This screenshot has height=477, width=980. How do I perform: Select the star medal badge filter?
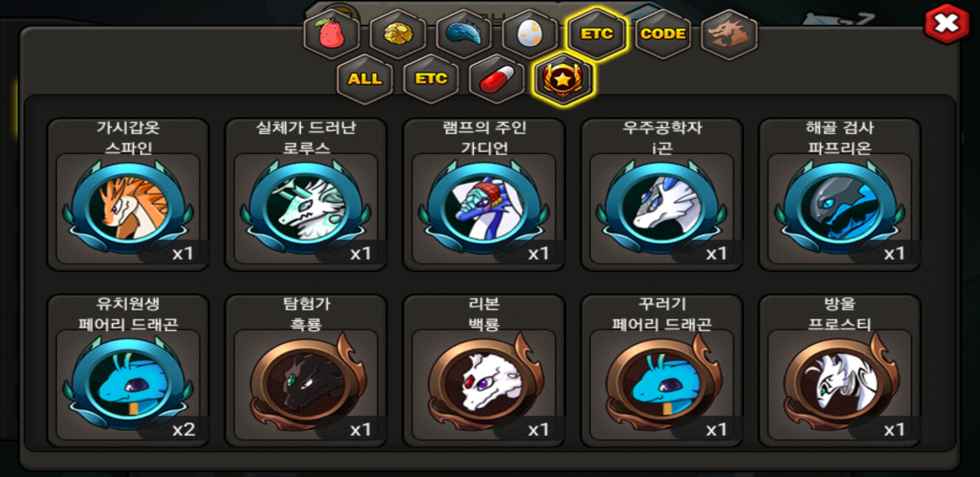[563, 79]
